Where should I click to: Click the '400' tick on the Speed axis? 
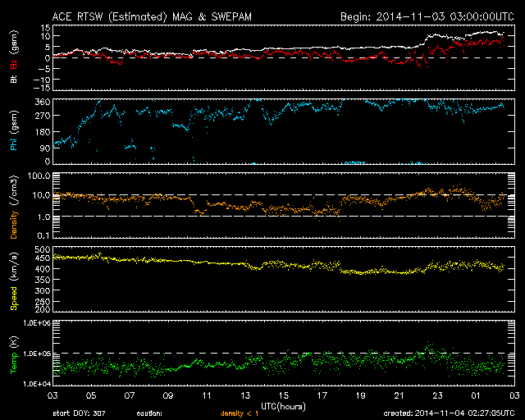coord(42,269)
